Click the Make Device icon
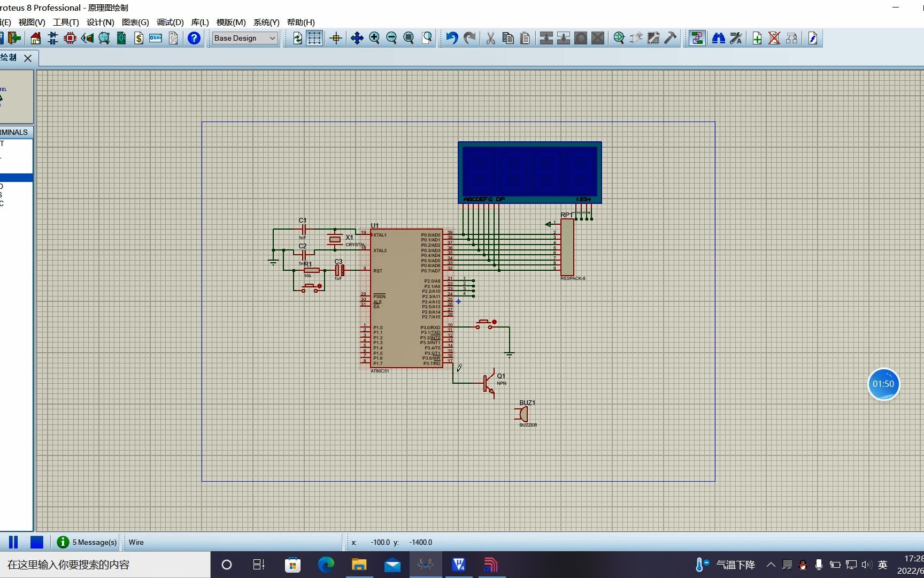Image resolution: width=924 pixels, height=578 pixels. 636,38
